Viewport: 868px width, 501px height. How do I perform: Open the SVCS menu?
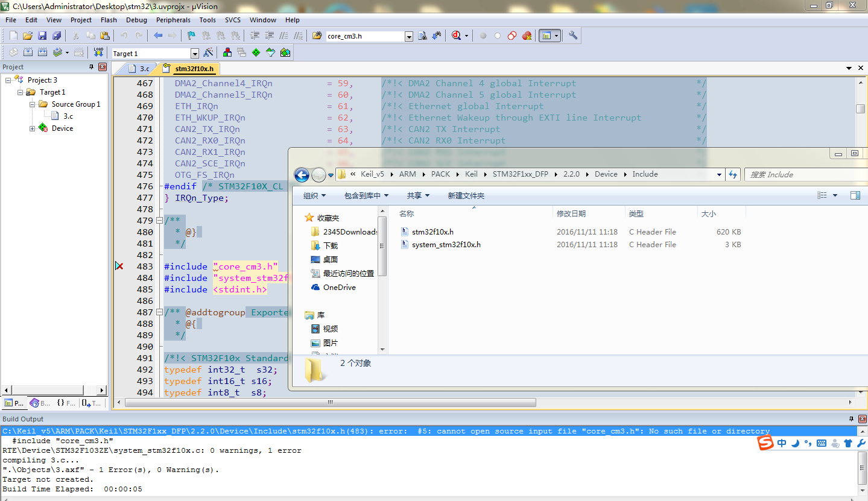click(233, 20)
